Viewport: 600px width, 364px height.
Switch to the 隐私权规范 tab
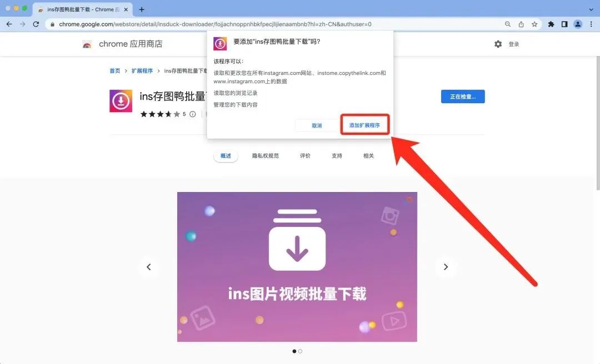[266, 155]
